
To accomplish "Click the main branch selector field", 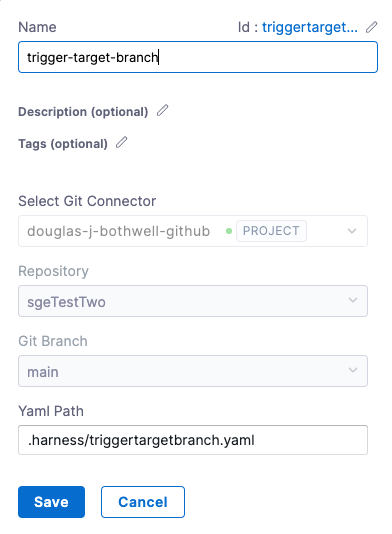I will [x=193, y=371].
